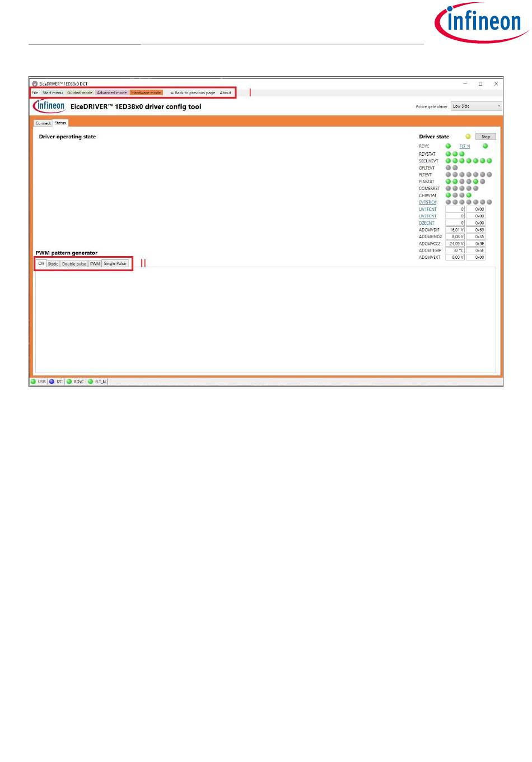532x762 pixels.
Task: Open the FLT_N link in Driver state
Action: [x=465, y=146]
